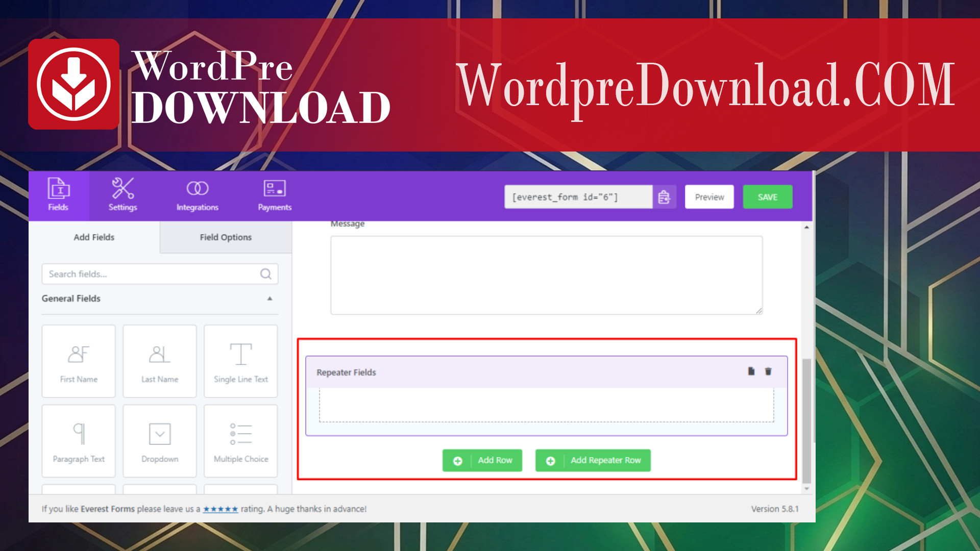Click the Add Repeater Row button
The image size is (980, 551).
click(x=593, y=460)
